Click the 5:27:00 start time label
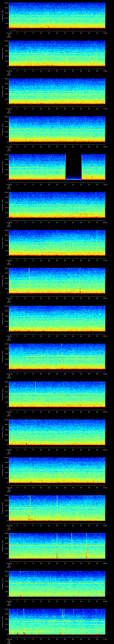Screen dimensions: 114x644 9,525
